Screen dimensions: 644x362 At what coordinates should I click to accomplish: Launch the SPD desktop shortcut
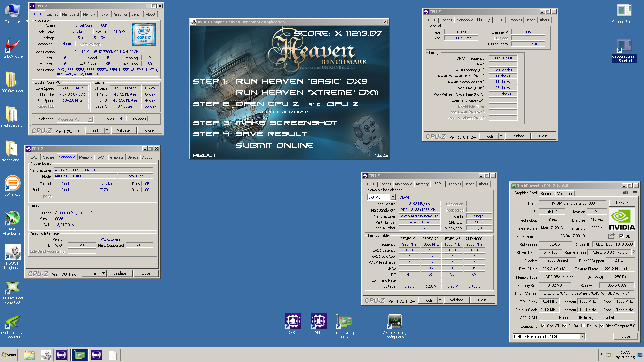coord(318,324)
